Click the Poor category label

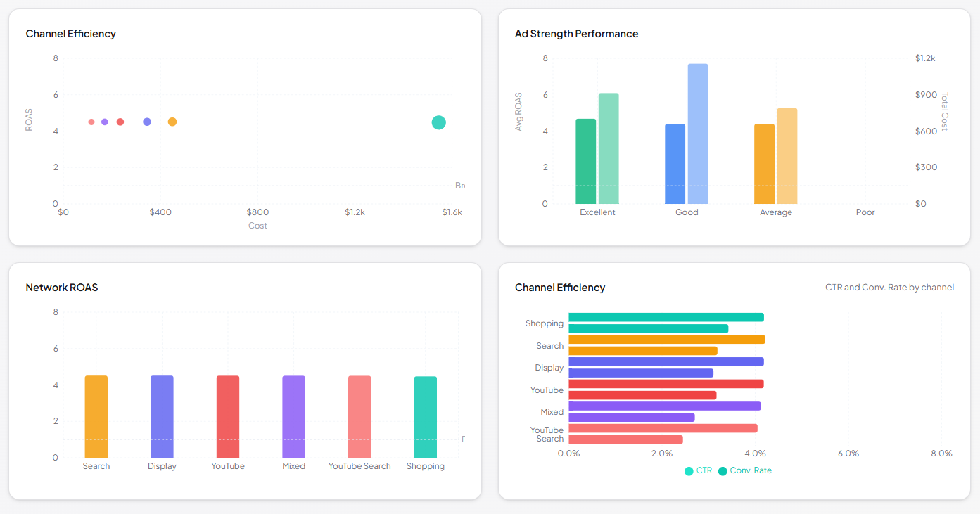click(865, 212)
